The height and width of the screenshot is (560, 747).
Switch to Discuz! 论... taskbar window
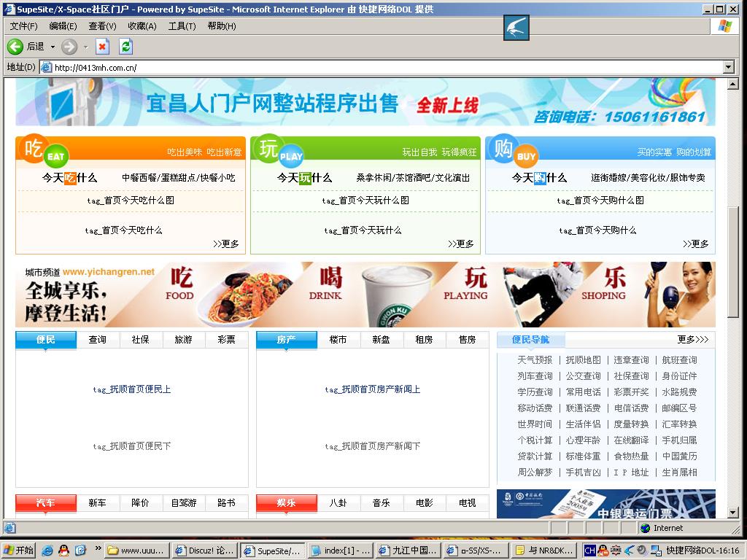204,551
